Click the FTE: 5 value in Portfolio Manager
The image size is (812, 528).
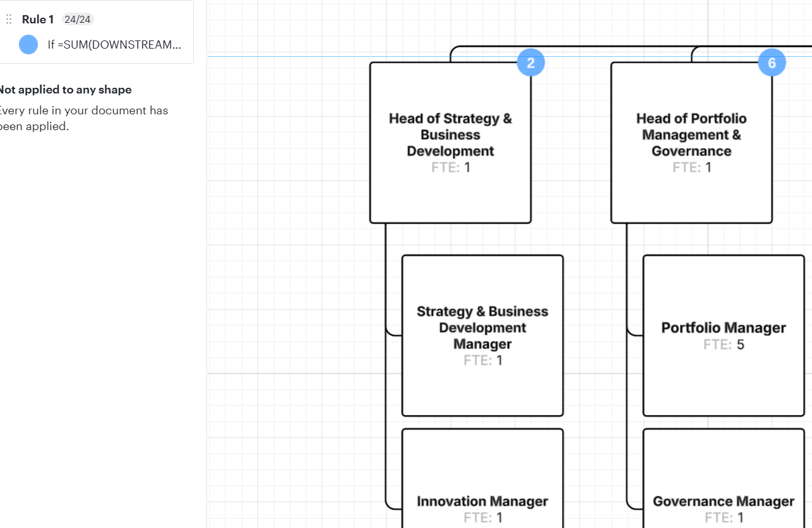724,345
